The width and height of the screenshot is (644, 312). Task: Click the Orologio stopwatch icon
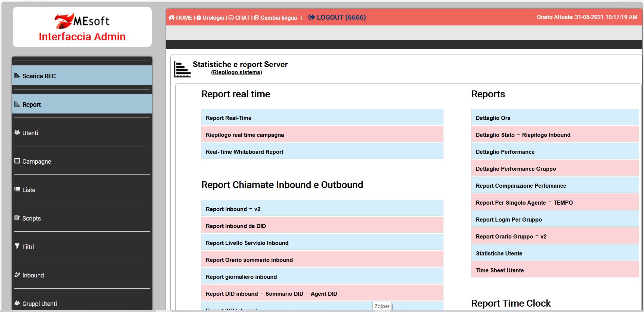coord(199,18)
